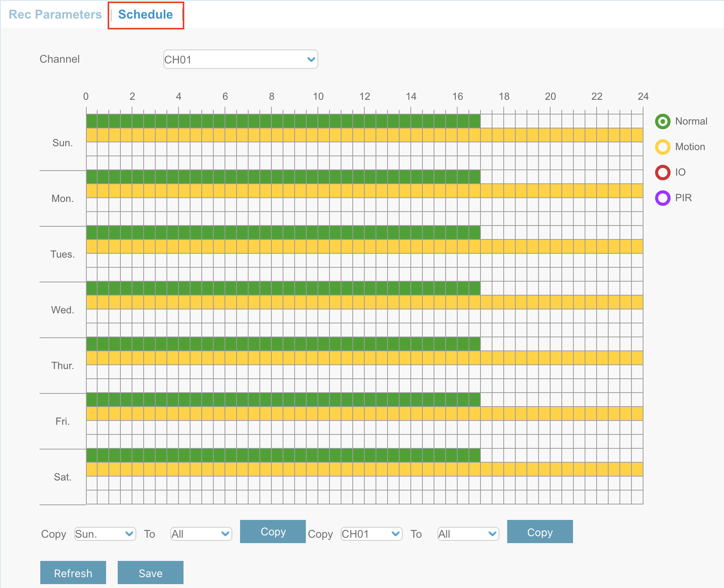
Task: Select the Motion recording type radio button
Action: (662, 147)
